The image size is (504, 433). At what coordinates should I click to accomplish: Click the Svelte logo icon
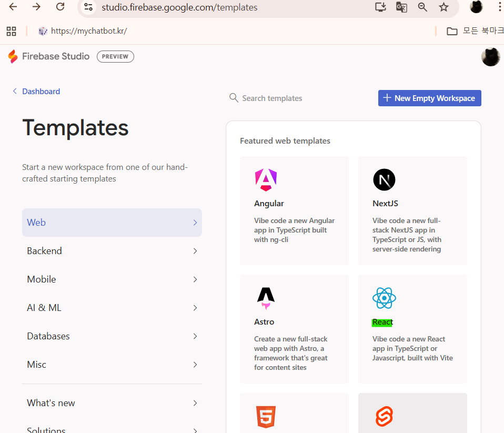pos(384,417)
